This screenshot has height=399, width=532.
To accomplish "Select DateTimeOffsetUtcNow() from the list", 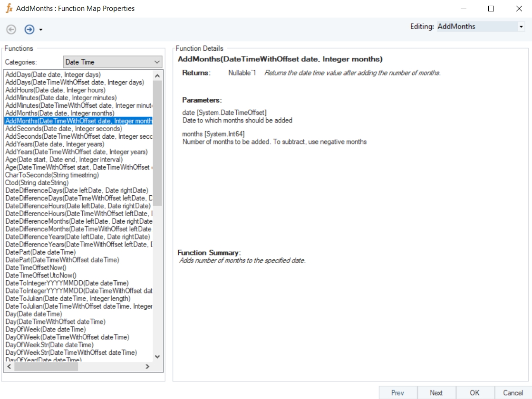I will (40, 275).
